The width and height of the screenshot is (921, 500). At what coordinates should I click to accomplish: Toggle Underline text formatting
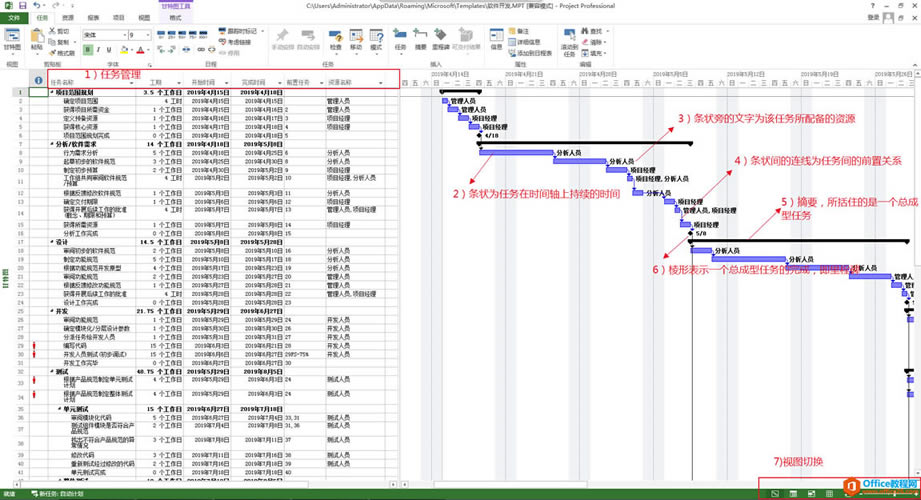(108, 48)
